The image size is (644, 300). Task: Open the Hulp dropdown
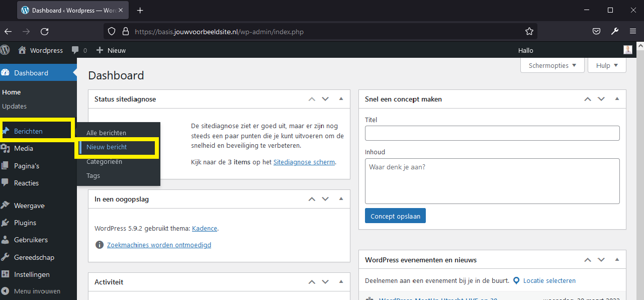tap(606, 65)
